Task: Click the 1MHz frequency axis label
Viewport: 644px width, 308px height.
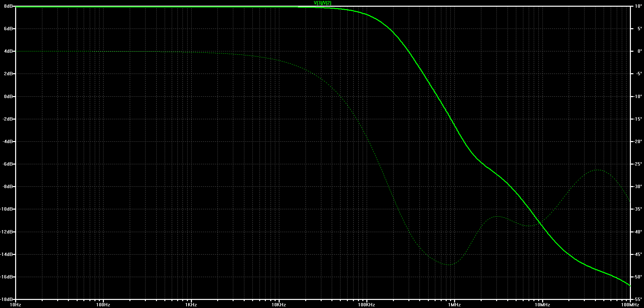Action: pyautogui.click(x=454, y=305)
